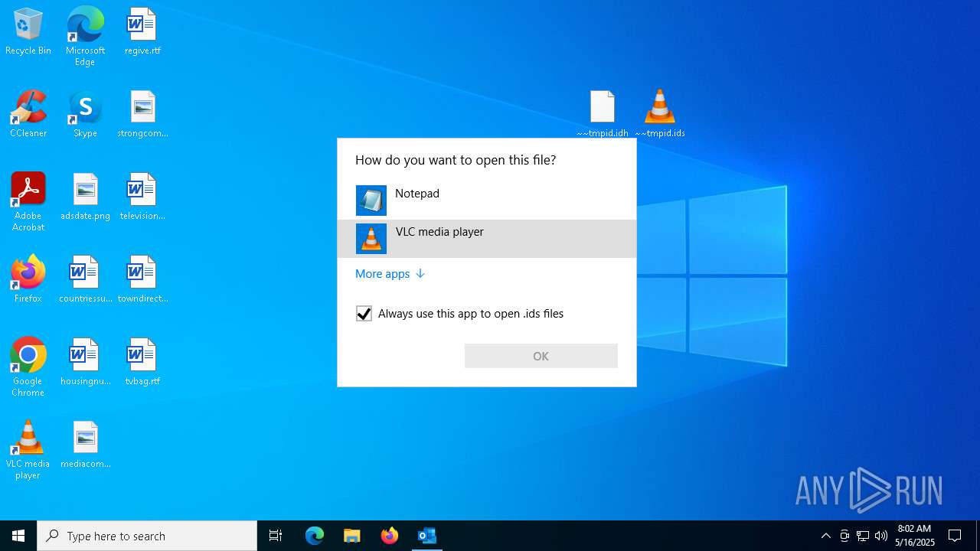
Task: Open the notifications action center
Action: coord(955,536)
